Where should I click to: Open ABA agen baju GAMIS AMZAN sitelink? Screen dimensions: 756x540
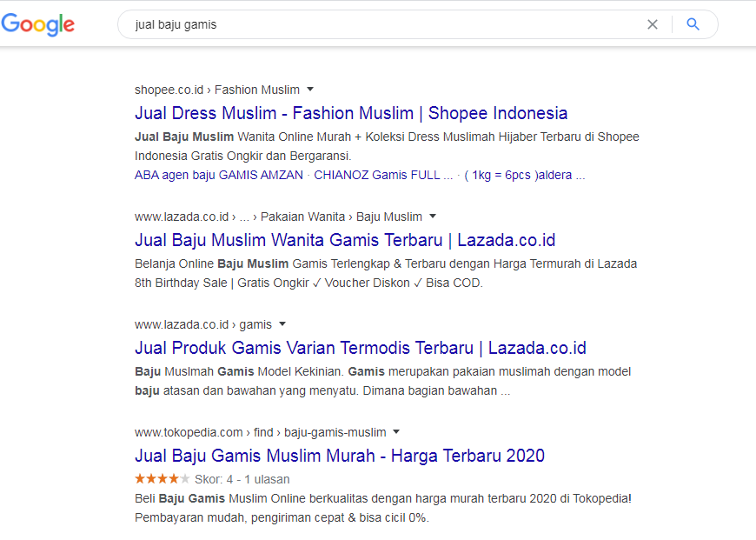[x=219, y=175]
